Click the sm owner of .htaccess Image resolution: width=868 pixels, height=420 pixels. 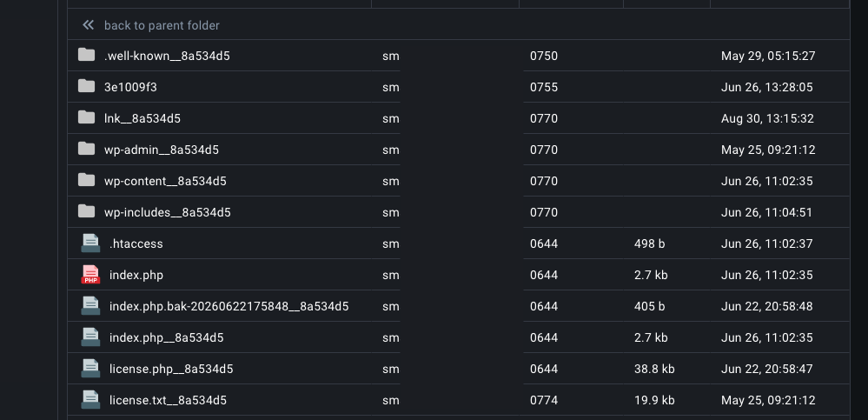click(391, 244)
